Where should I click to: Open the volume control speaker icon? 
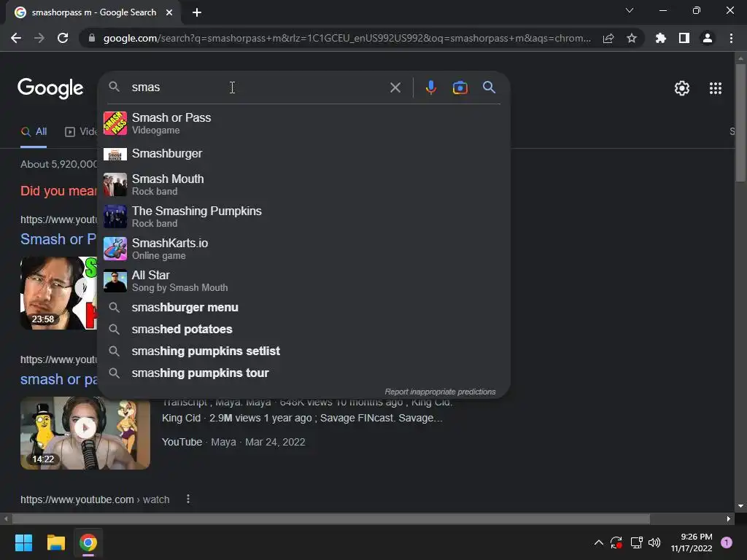point(654,542)
